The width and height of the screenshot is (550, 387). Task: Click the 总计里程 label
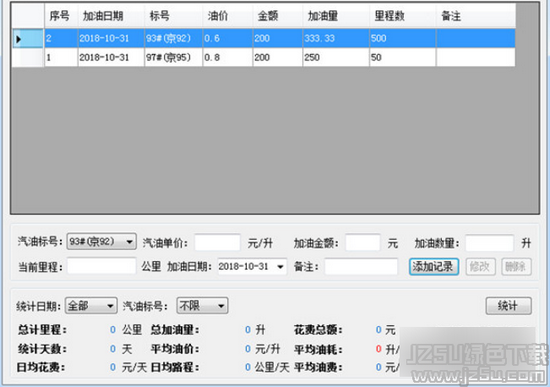click(42, 330)
